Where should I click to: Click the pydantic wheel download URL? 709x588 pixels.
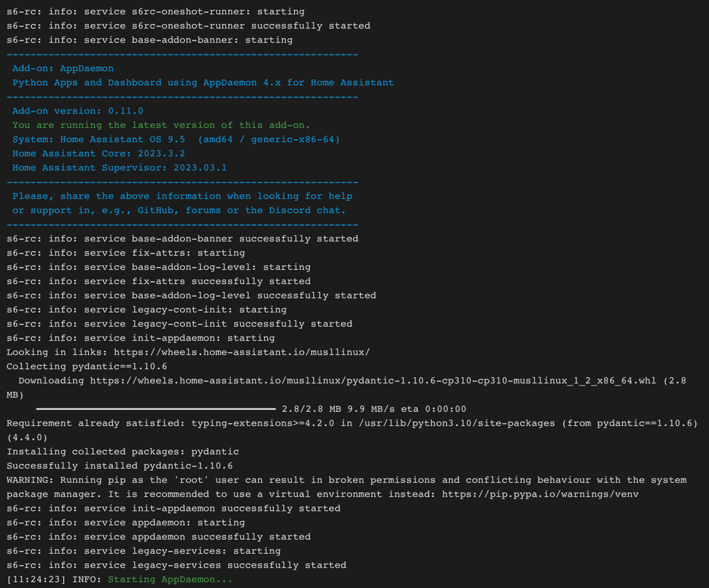(373, 381)
